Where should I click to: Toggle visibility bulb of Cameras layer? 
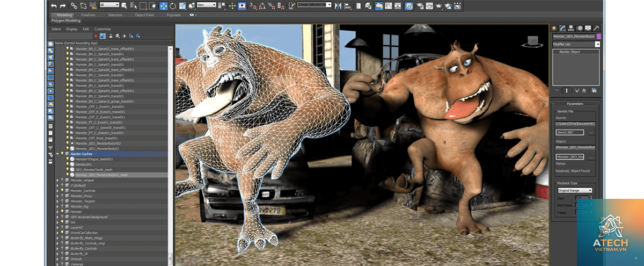coord(62,264)
